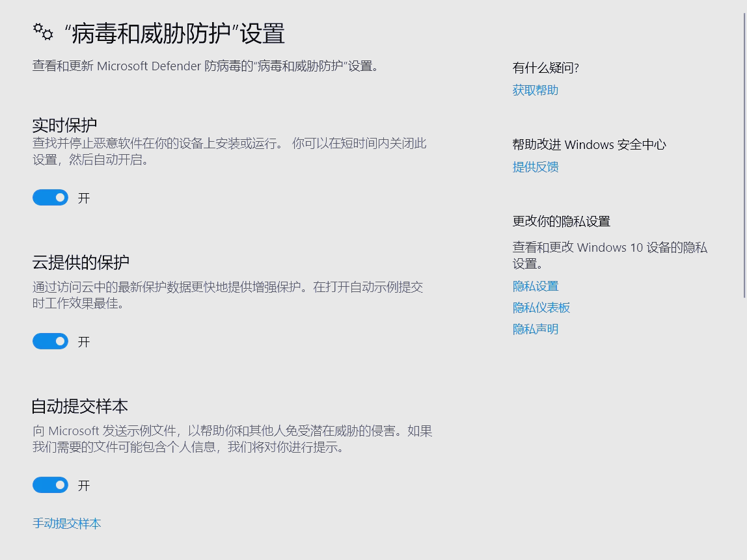Click the description starting 通过访问云中的最新保护数据
Viewport: 747px width, 560px height.
[x=228, y=295]
